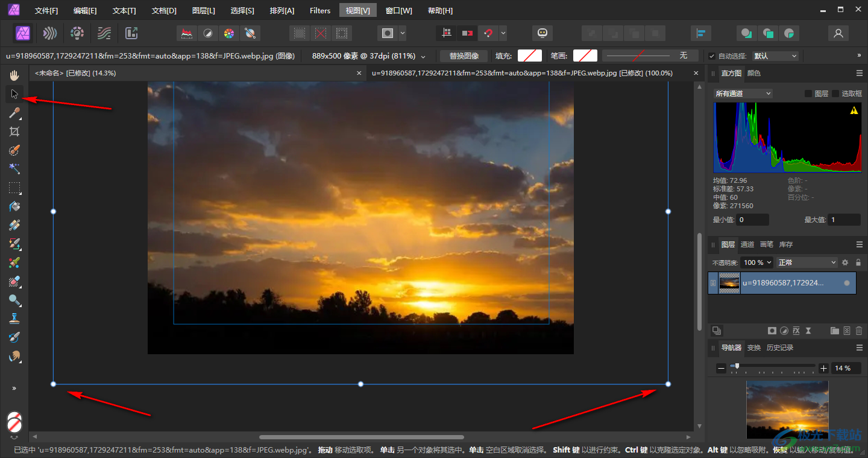Image resolution: width=868 pixels, height=458 pixels.
Task: Toggle visibility dot of the image layer
Action: 847,283
